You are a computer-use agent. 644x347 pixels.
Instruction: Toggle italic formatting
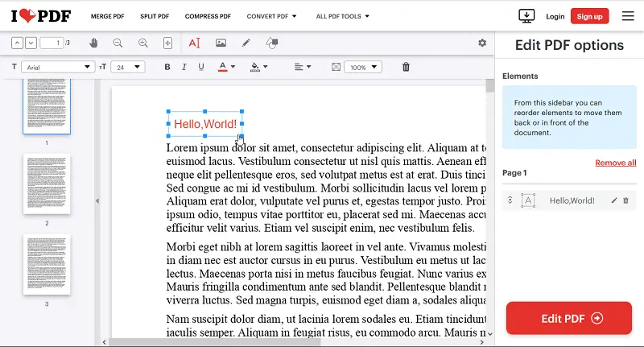pos(184,67)
